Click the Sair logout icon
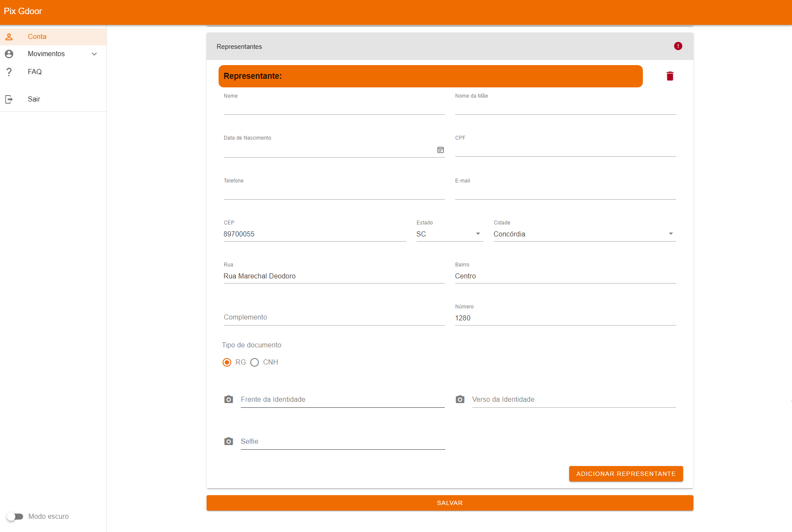This screenshot has height=532, width=792. [x=9, y=99]
